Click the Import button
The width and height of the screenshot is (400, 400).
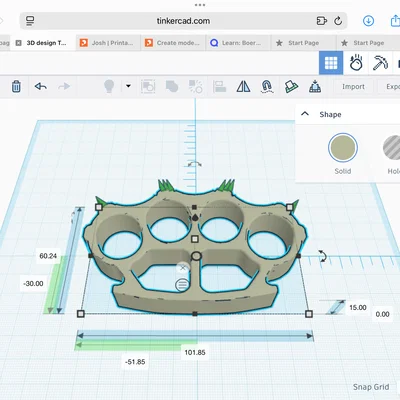click(x=353, y=87)
